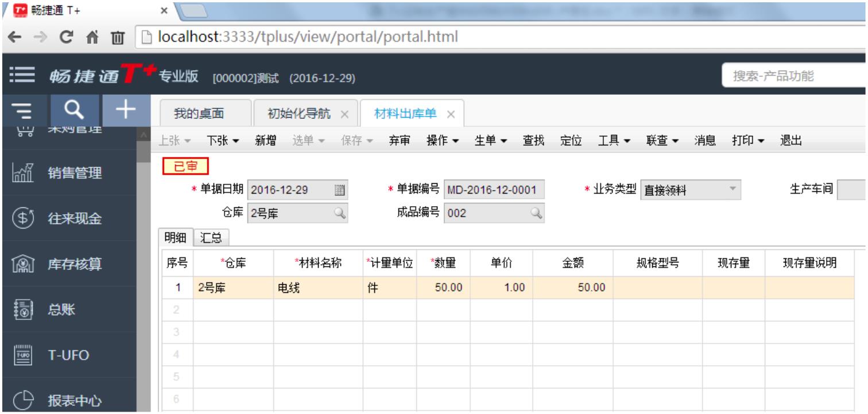The height and width of the screenshot is (414, 868).
Task: Click 退出 to exit the form
Action: click(x=790, y=141)
